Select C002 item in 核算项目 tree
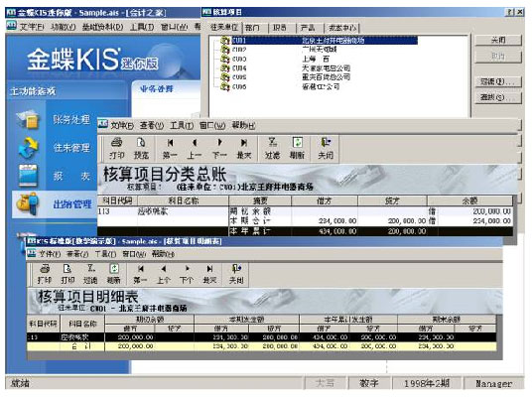 pos(278,50)
